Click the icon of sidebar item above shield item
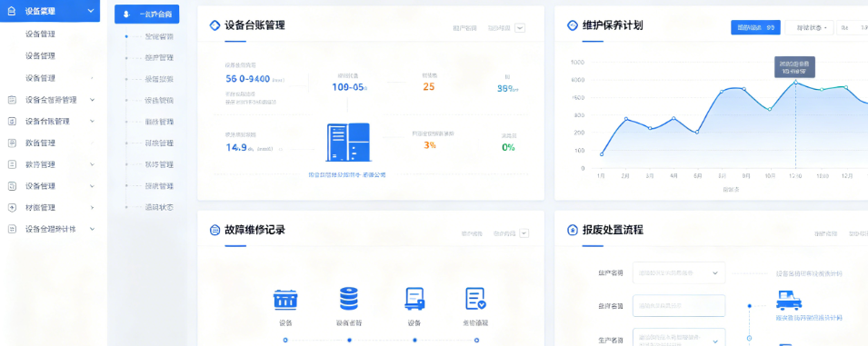This screenshot has height=346, width=868. point(12,185)
